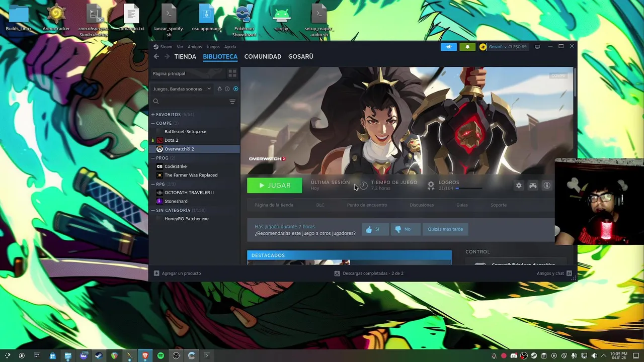Open Pokémon Showdown desktop shortcut
This screenshot has height=362, width=644.
click(244, 20)
